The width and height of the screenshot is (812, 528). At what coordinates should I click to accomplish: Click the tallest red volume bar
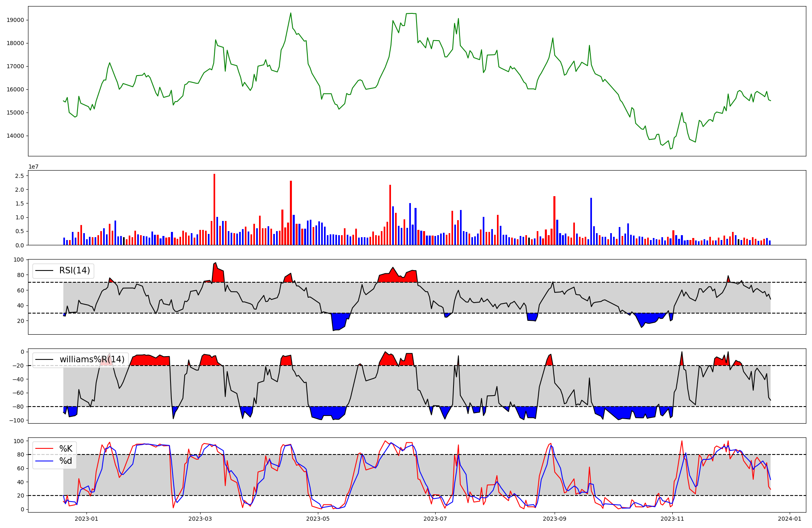pos(214,209)
